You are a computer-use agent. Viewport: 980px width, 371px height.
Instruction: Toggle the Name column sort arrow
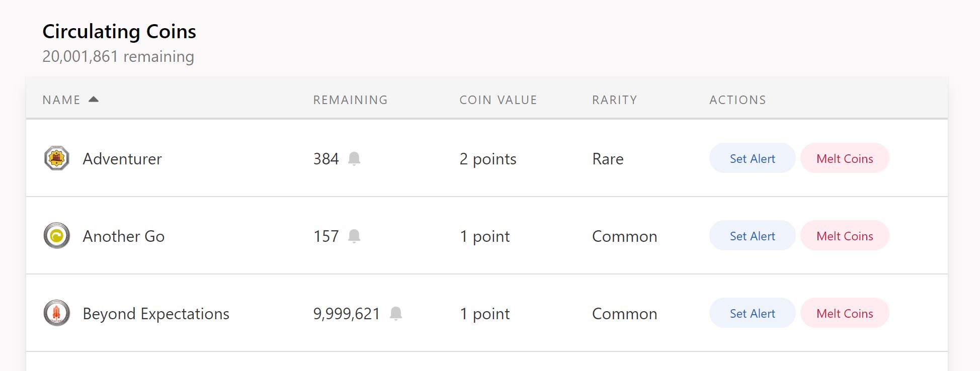pos(94,100)
